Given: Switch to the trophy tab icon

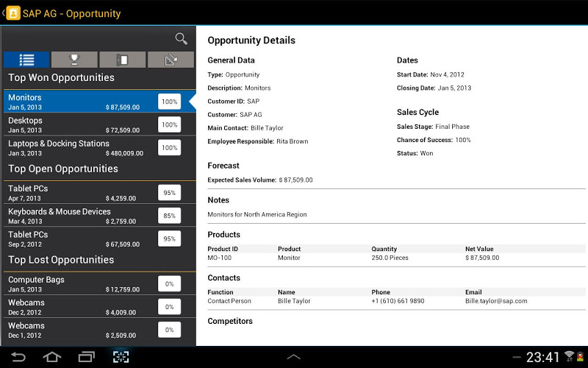Looking at the screenshot, I should (x=74, y=60).
